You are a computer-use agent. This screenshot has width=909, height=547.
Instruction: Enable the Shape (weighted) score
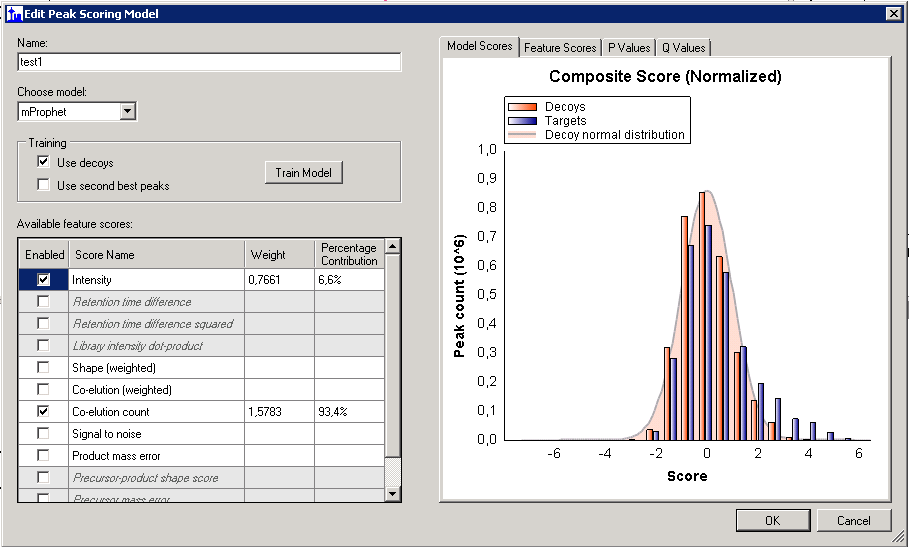tap(43, 367)
